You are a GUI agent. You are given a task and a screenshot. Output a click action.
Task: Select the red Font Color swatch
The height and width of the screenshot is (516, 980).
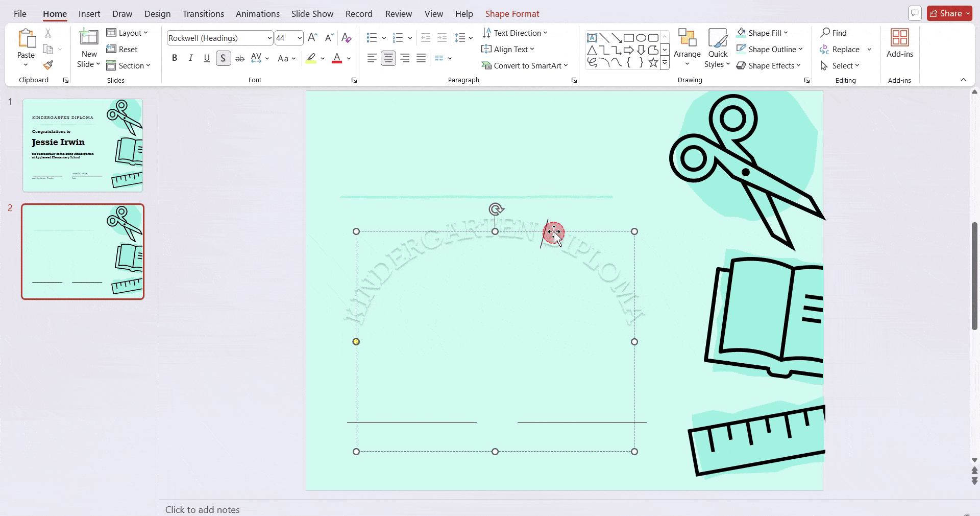337,58
